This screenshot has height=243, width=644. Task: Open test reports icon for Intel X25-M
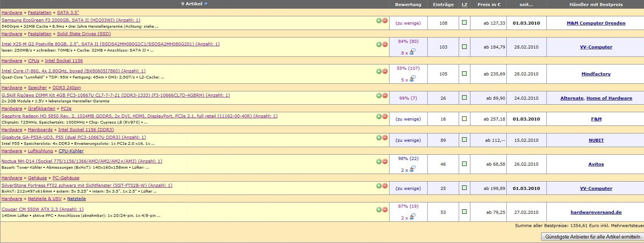pos(412,52)
